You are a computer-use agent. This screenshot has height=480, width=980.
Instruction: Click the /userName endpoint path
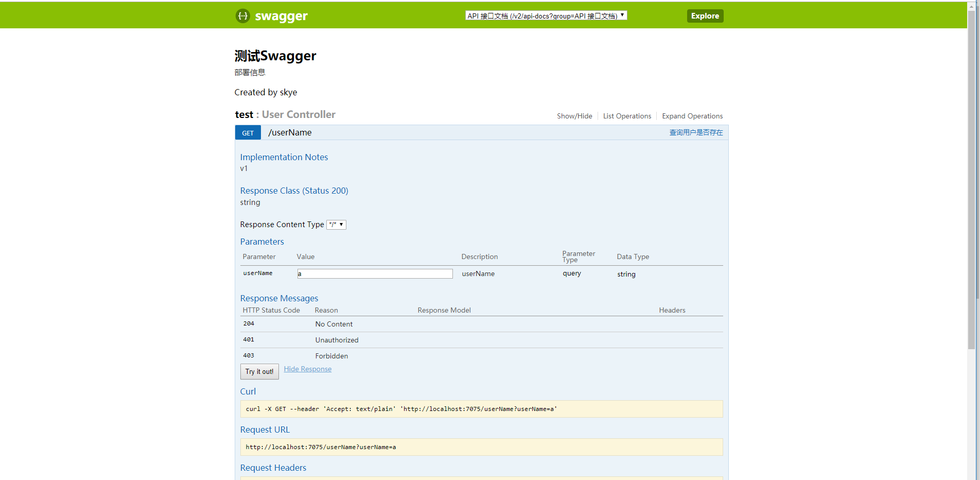point(290,132)
